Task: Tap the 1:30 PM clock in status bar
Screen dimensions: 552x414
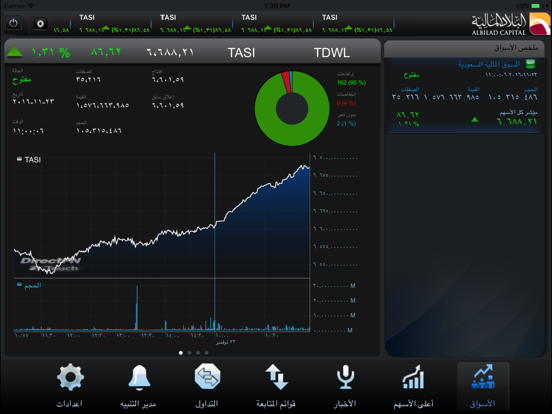Action: (x=277, y=6)
